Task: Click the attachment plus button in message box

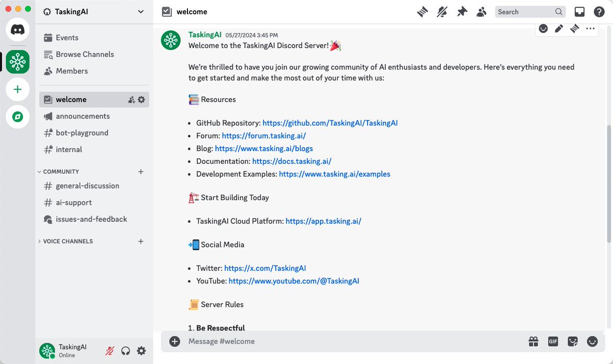Action: pos(175,342)
